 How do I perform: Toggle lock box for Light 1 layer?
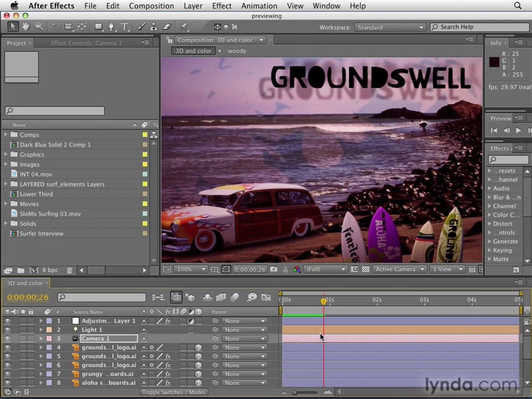click(31, 330)
